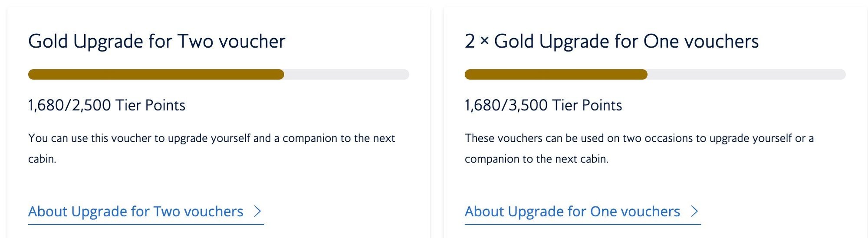The width and height of the screenshot is (868, 238).
Task: Select the 2 × Gold Upgrade for One vouchers heading
Action: tap(612, 42)
